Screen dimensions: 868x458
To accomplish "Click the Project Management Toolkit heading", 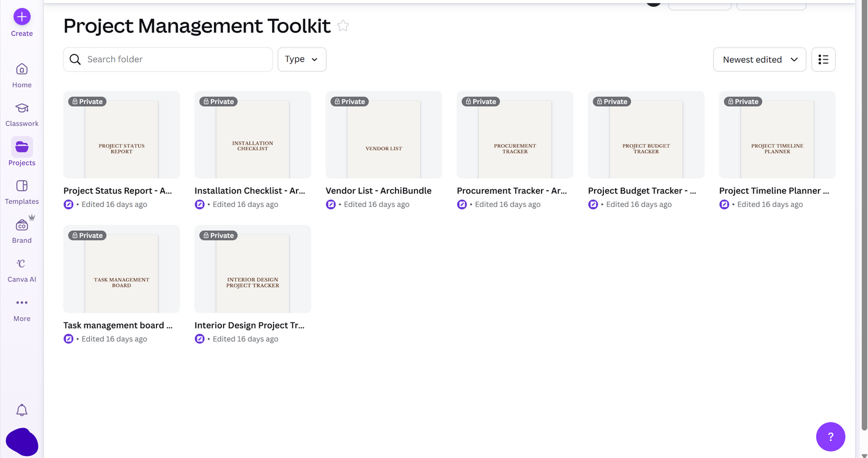I will coord(197,26).
